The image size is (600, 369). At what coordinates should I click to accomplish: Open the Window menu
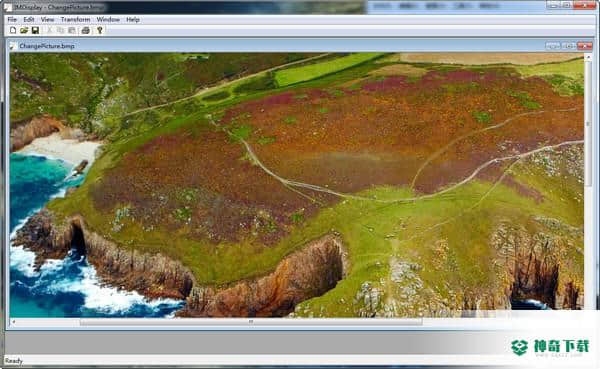pos(108,20)
